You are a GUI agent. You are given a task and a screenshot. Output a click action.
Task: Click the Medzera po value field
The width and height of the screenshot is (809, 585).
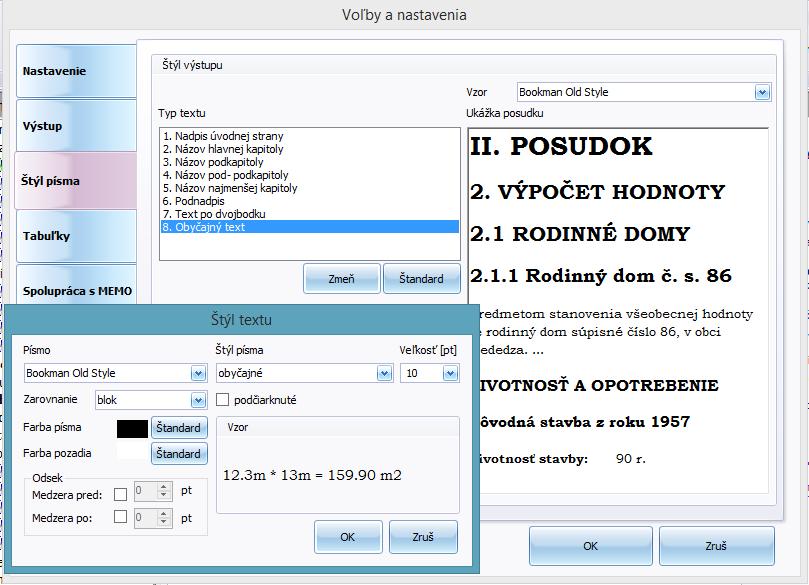tap(145, 517)
